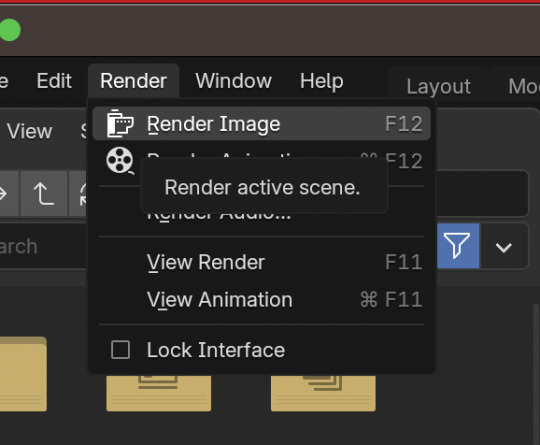
Task: Open the Help menu
Action: click(322, 81)
